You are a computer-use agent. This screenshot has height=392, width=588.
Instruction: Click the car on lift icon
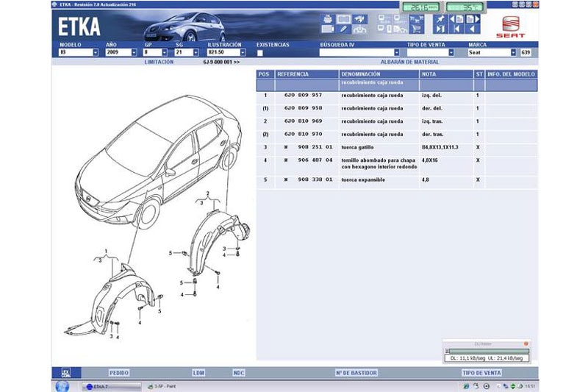click(x=359, y=29)
